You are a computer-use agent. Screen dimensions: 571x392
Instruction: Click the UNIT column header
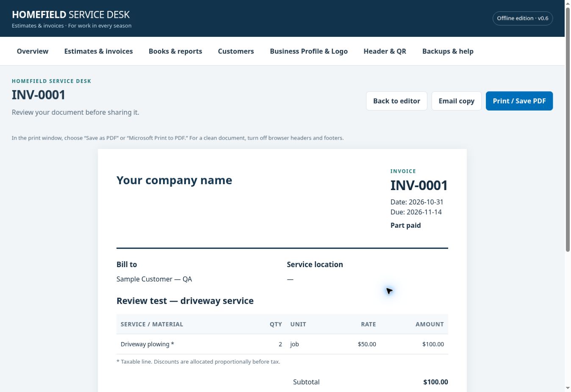(298, 324)
